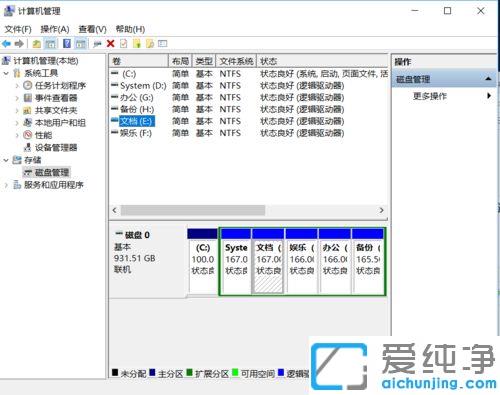This screenshot has height=395, width=500.
Task: Toggle the Show/Hide Action Pane toolbar icon
Action: point(81,44)
